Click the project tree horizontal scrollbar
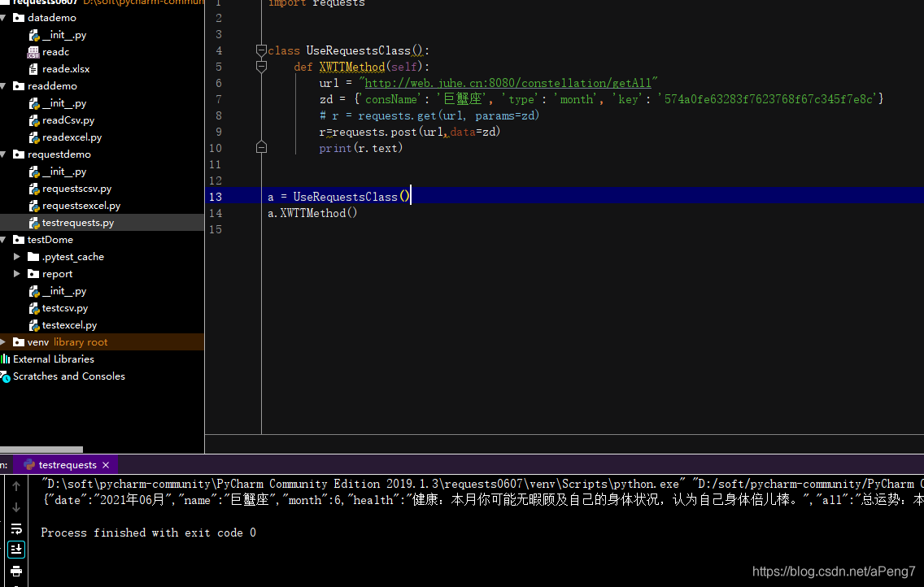The image size is (924, 587). pos(41,450)
